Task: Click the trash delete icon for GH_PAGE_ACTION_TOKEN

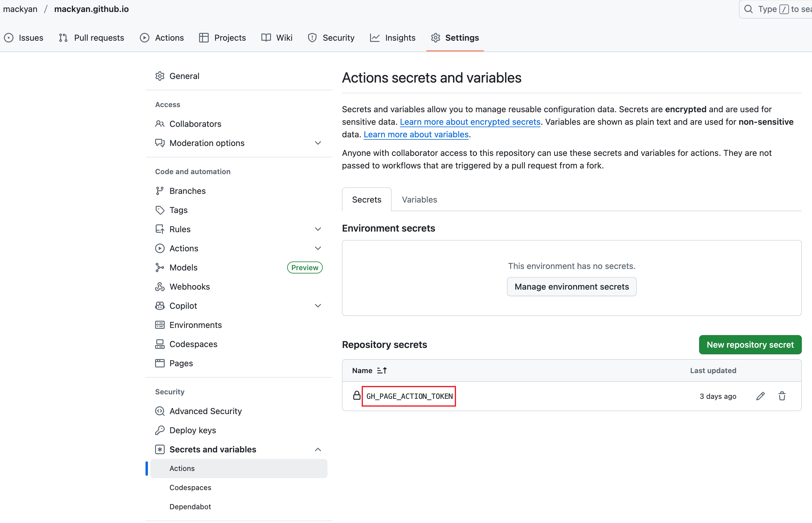Action: pyautogui.click(x=782, y=396)
